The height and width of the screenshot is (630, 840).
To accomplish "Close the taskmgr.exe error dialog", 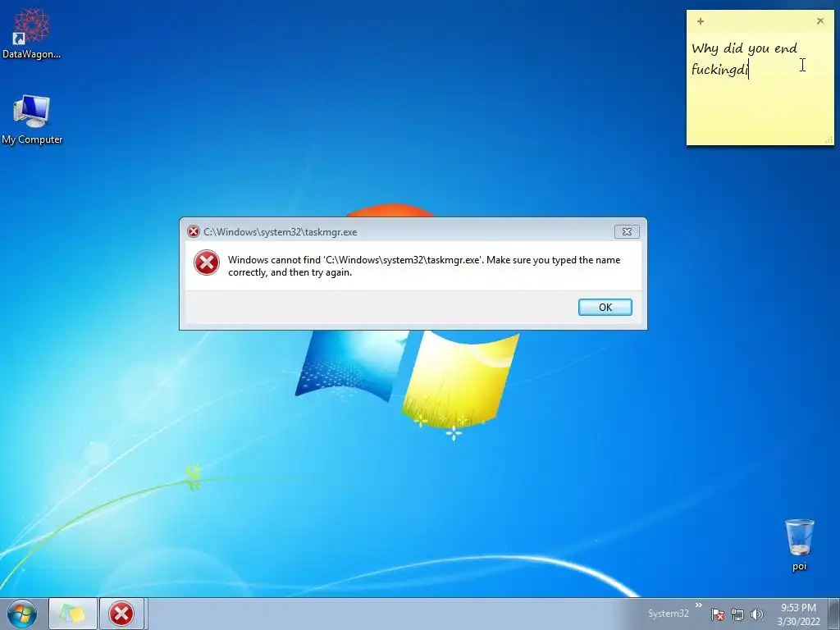I will (x=626, y=231).
